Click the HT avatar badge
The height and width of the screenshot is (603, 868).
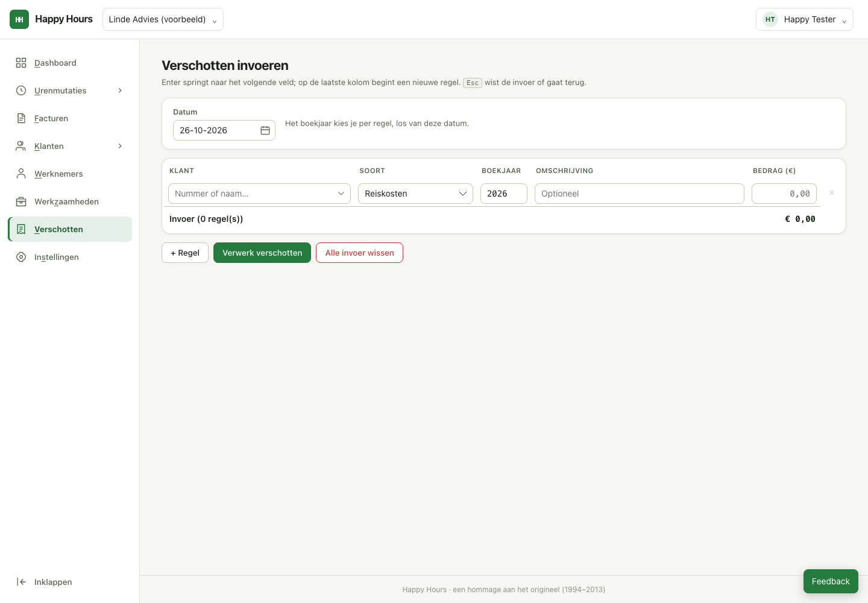[x=770, y=19]
